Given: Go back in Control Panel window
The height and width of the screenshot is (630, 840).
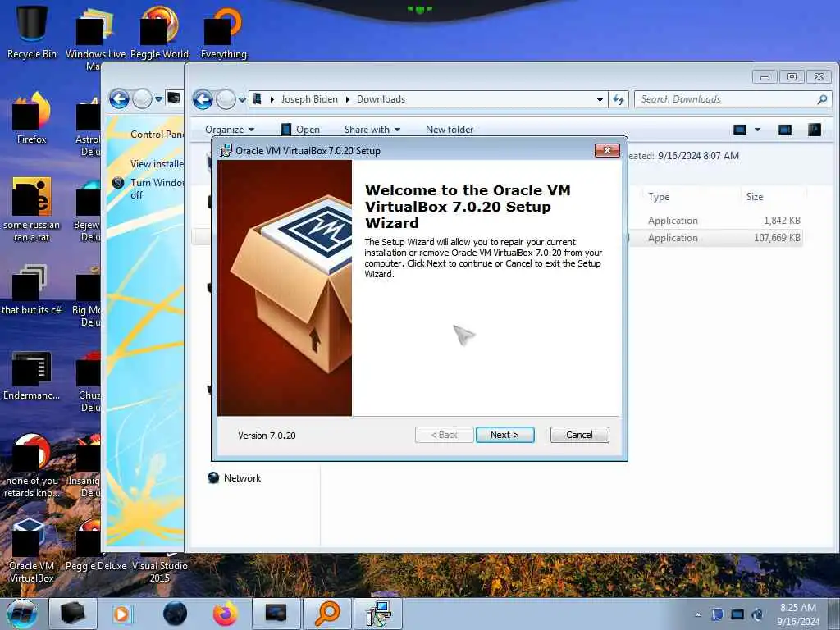Looking at the screenshot, I should pos(120,99).
